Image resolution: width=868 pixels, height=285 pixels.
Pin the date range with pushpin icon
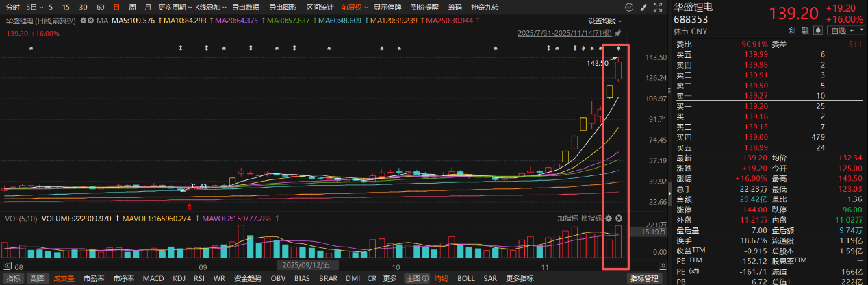pos(618,33)
